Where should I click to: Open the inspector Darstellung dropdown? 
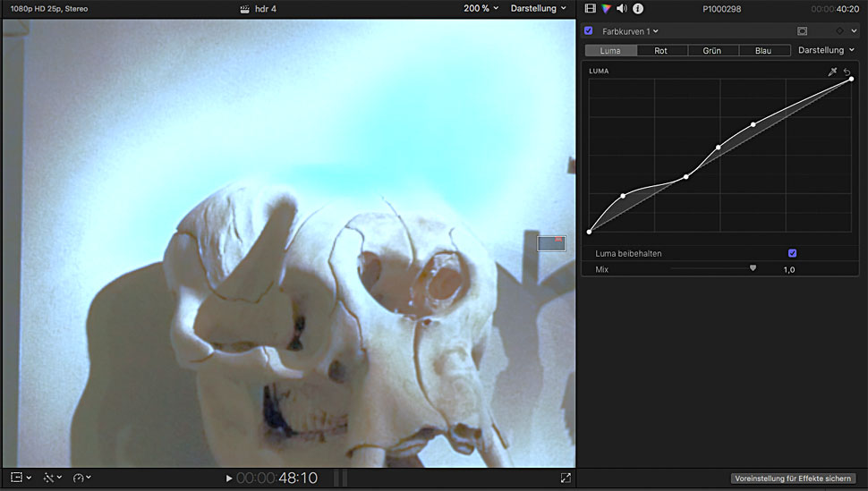(x=826, y=50)
